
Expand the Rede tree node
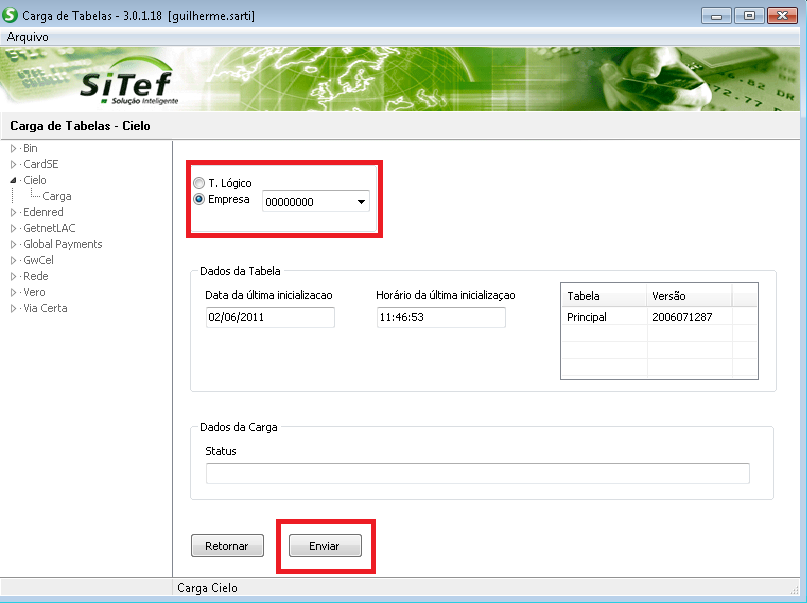[x=14, y=276]
